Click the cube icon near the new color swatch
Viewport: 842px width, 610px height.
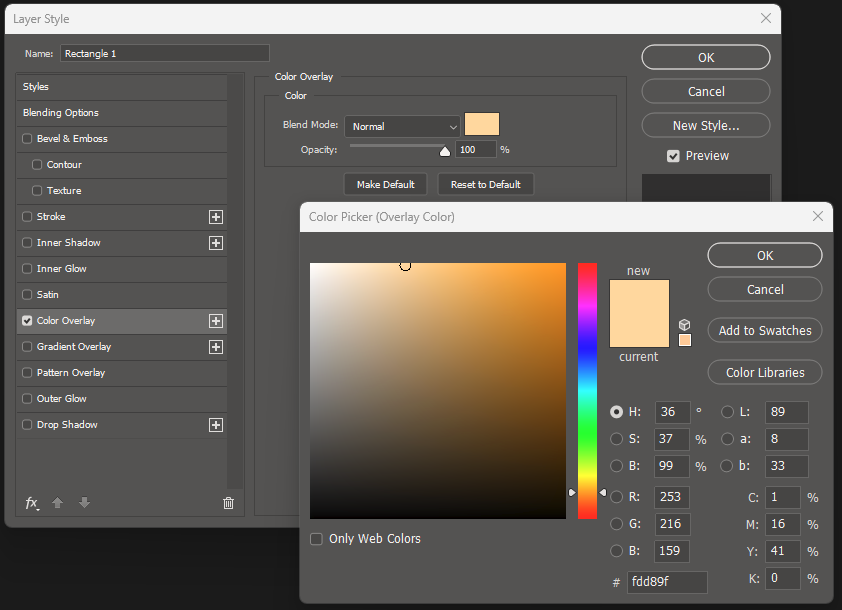click(x=684, y=324)
